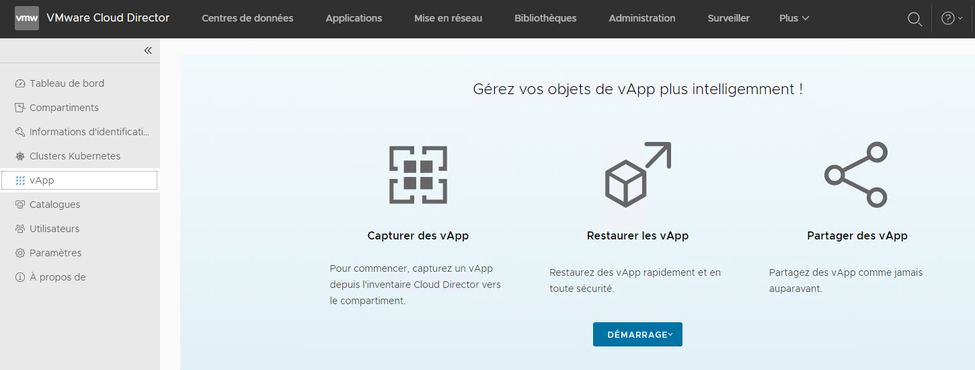Click the Restaurer les vApp heading

(637, 236)
